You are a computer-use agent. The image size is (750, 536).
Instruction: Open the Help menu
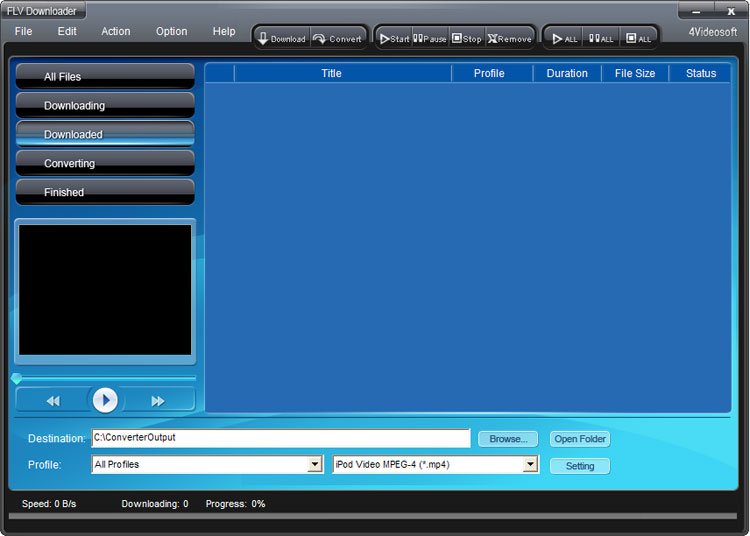click(224, 31)
